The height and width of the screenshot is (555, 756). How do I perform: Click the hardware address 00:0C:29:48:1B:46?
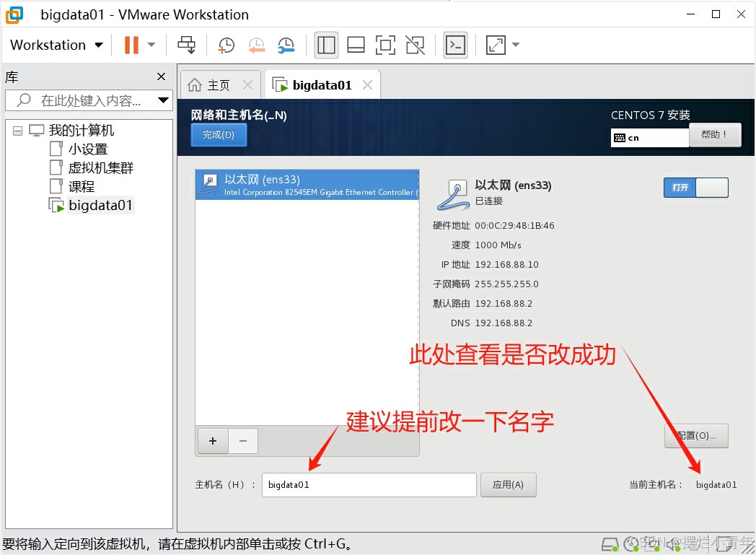coord(514,226)
